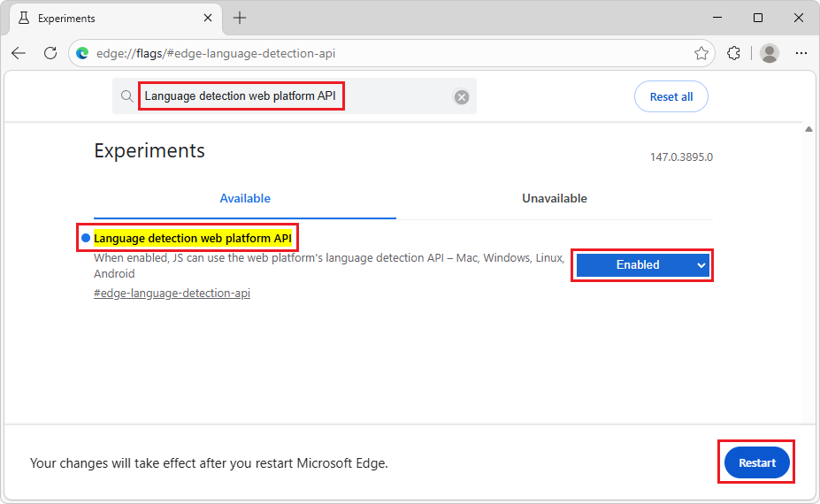Click the address bar URL
The width and height of the screenshot is (820, 504).
click(x=216, y=53)
